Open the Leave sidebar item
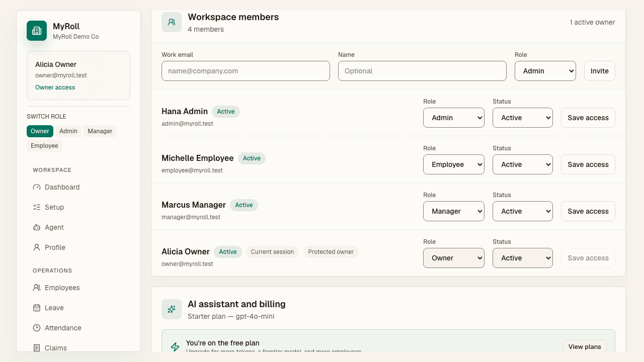This screenshot has width=644, height=362. coord(78,308)
